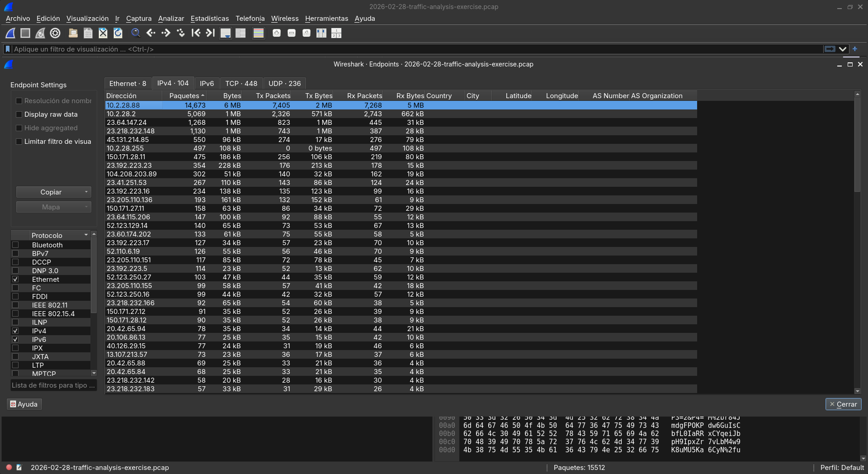The image size is (868, 474).
Task: Open a capture file folder icon
Action: [x=73, y=33]
